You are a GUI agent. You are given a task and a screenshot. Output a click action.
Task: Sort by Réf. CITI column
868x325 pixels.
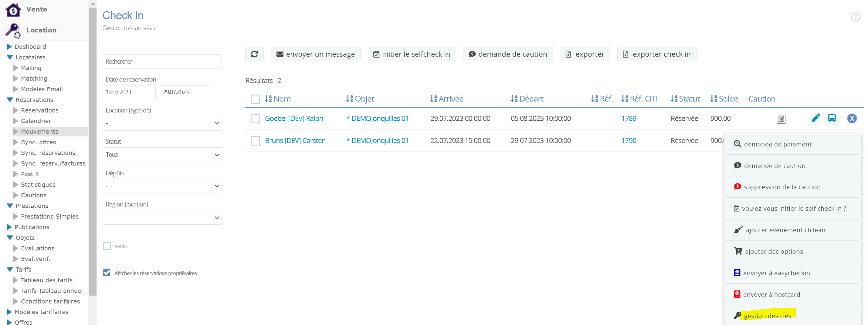coord(639,99)
